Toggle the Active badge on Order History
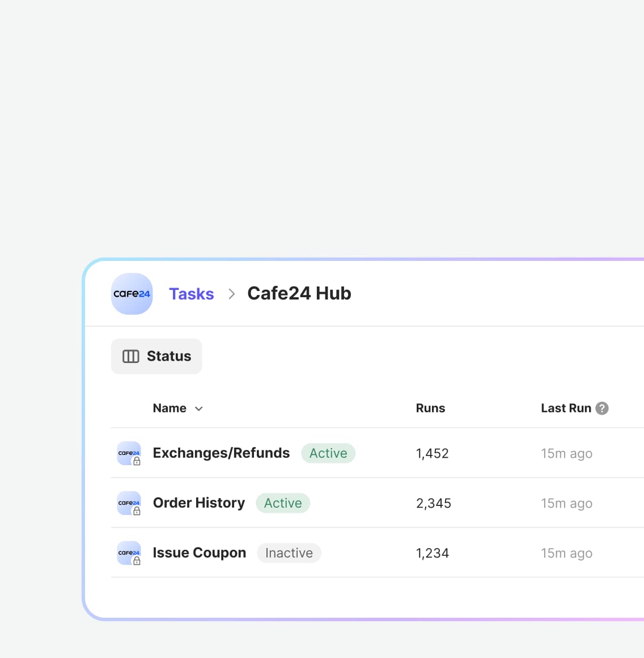 click(282, 503)
